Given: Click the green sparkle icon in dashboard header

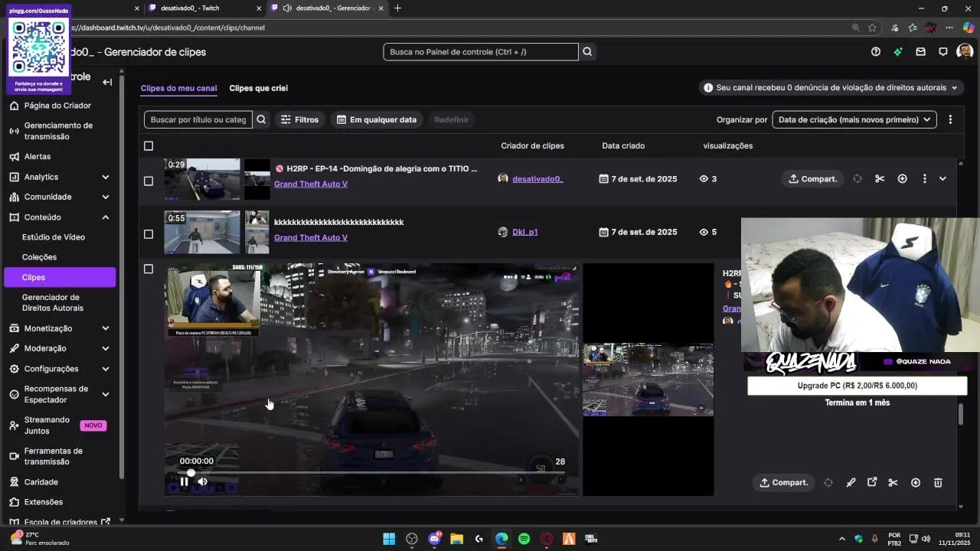Looking at the screenshot, I should 898,52.
